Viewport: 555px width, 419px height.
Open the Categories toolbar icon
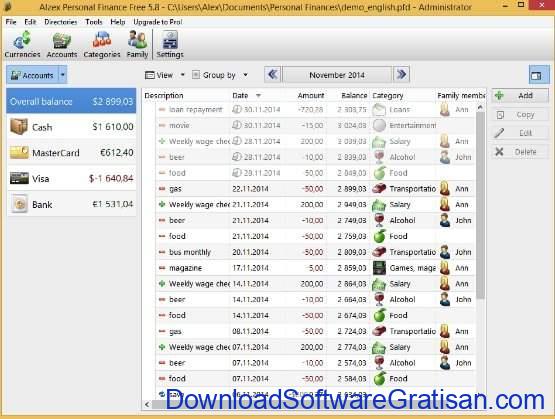coord(102,44)
